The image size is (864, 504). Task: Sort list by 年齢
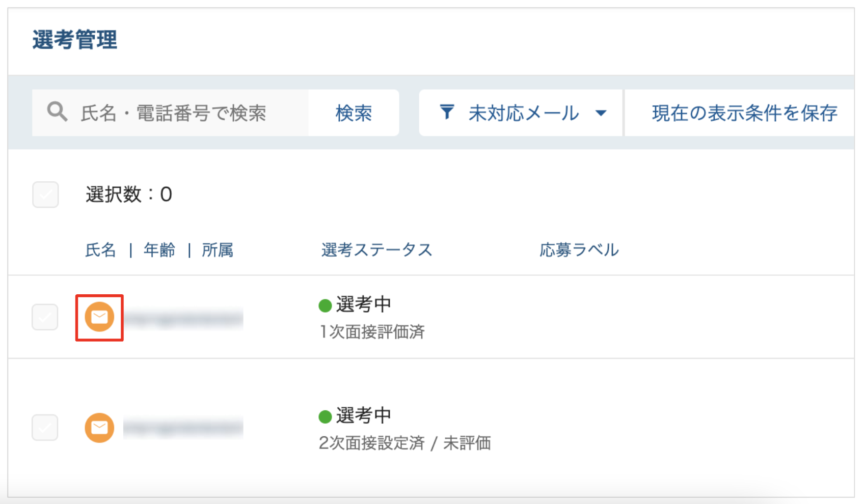(x=159, y=250)
